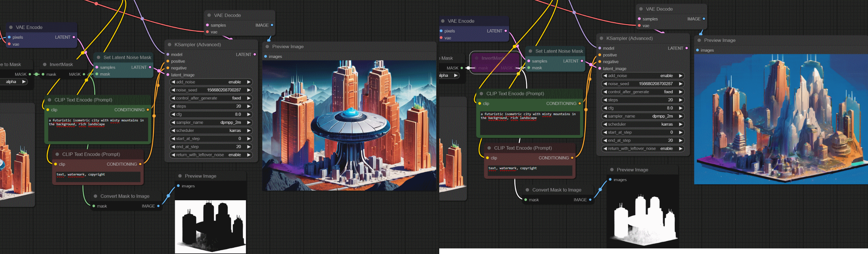Click the title dot of the purple bypassed InvertMask node
This screenshot has width=868, height=254.
[477, 58]
